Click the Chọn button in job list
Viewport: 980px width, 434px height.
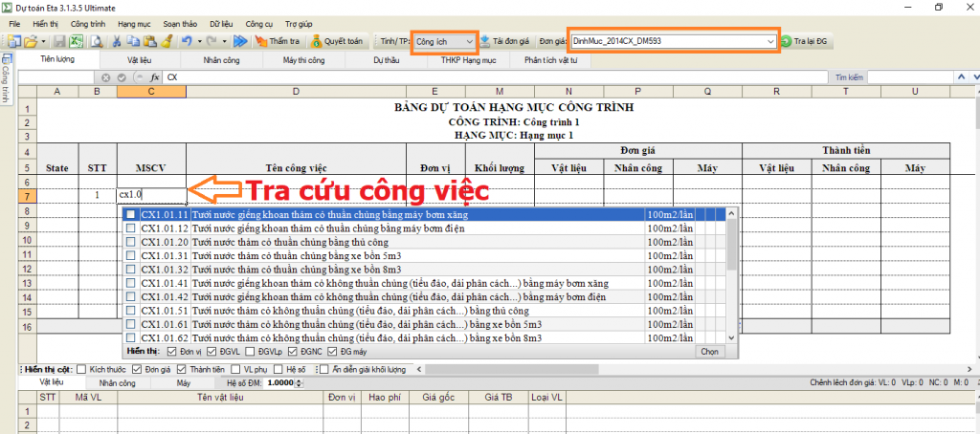click(709, 352)
